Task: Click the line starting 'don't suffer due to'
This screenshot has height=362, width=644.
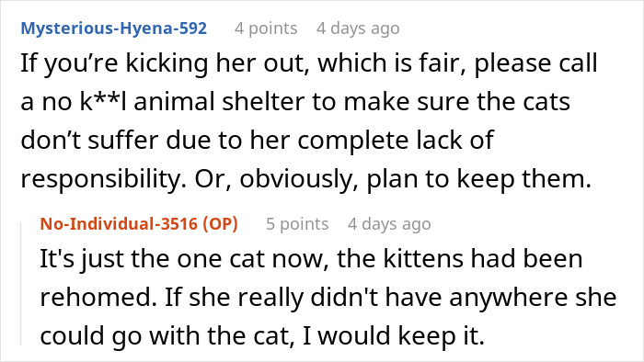Action: tap(257, 140)
